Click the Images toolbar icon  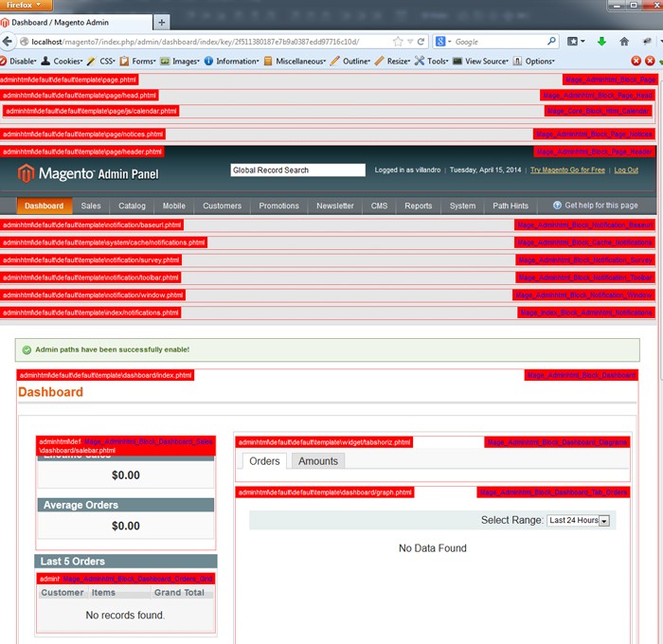click(165, 61)
